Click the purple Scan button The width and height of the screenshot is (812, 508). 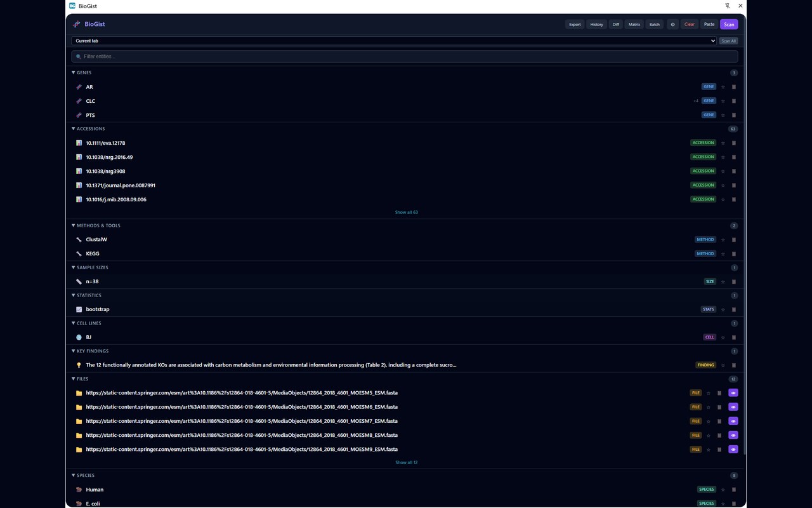(x=729, y=24)
